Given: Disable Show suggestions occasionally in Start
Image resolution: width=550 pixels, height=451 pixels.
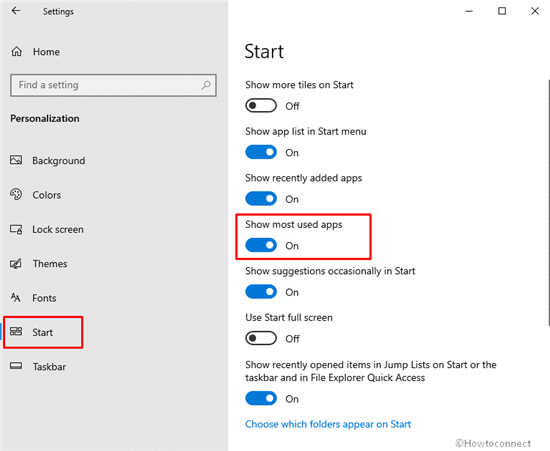Looking at the screenshot, I should point(261,292).
